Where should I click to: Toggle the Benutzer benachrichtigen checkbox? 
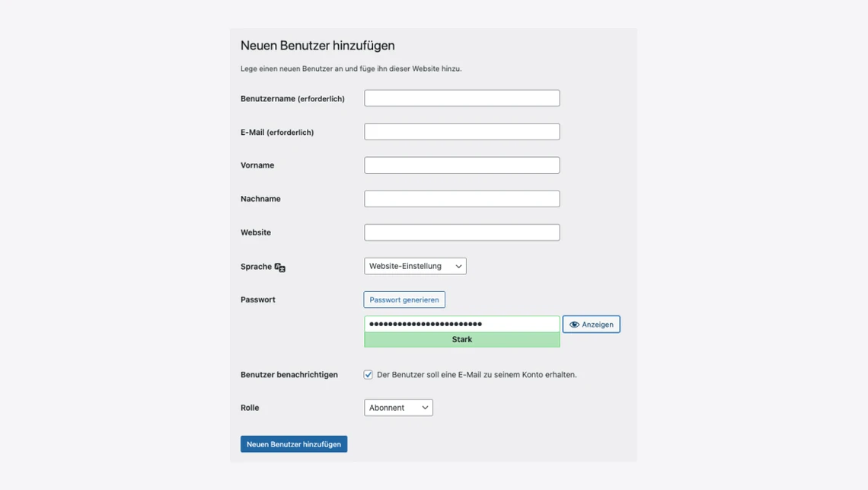click(x=369, y=375)
